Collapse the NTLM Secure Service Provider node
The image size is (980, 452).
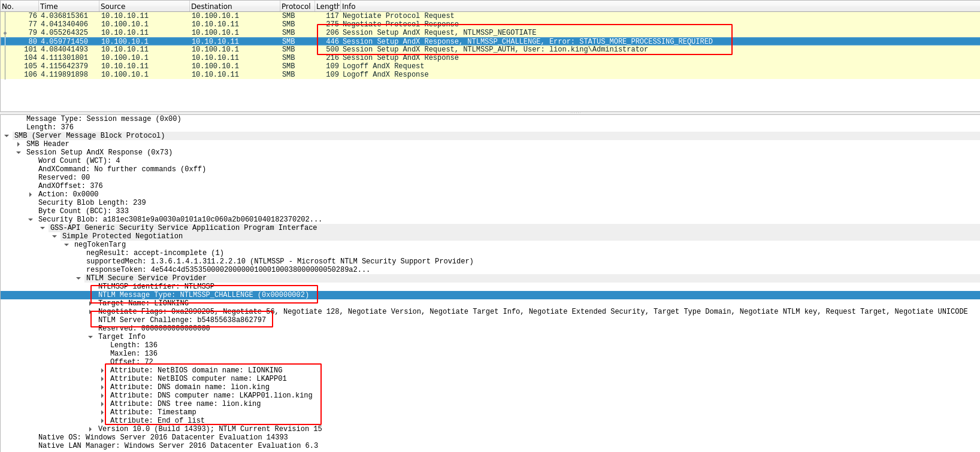click(78, 278)
